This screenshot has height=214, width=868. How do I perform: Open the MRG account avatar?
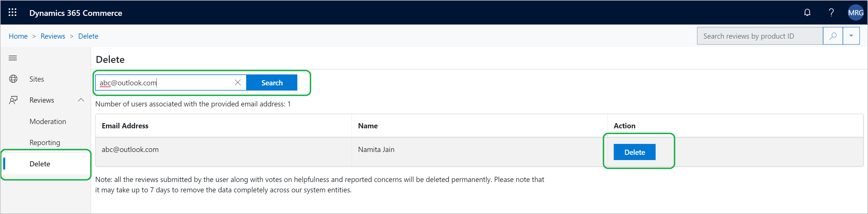pyautogui.click(x=855, y=13)
